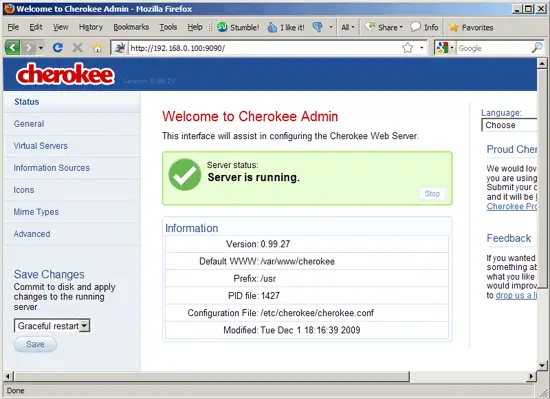Viewport: 550px width, 399px height.
Task: Open Favorites from the star toolbar button
Action: [471, 27]
